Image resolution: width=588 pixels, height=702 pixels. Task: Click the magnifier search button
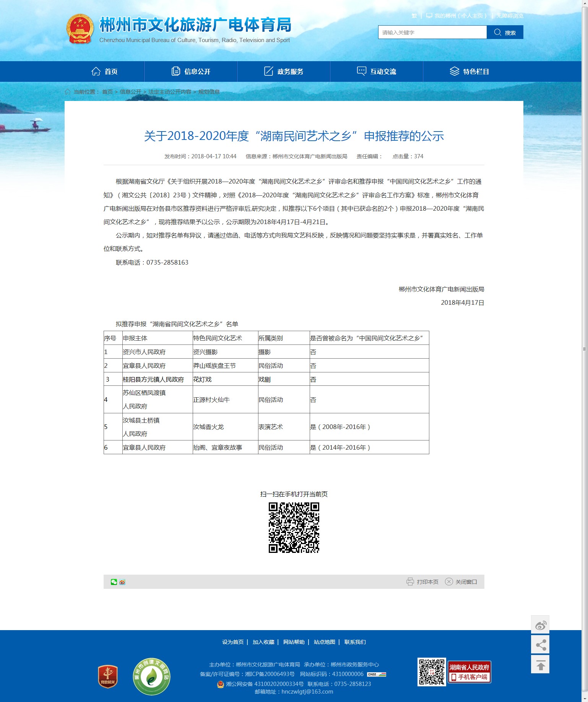coord(505,32)
